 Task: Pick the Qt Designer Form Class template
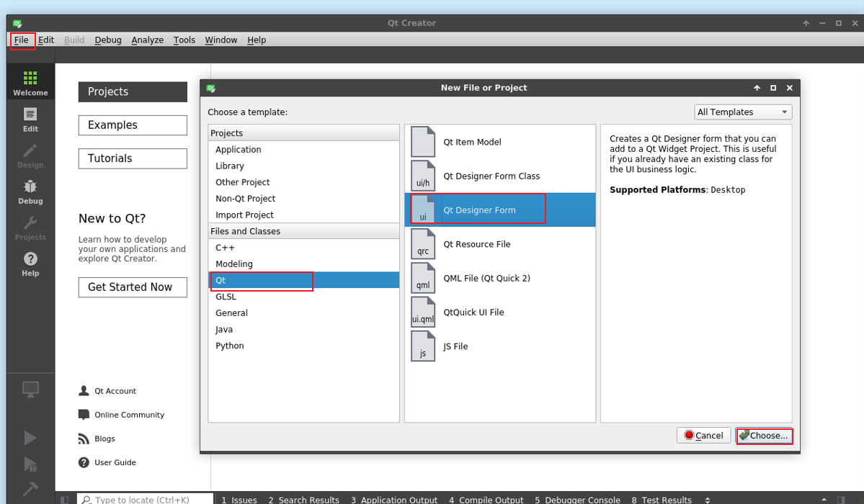500,176
